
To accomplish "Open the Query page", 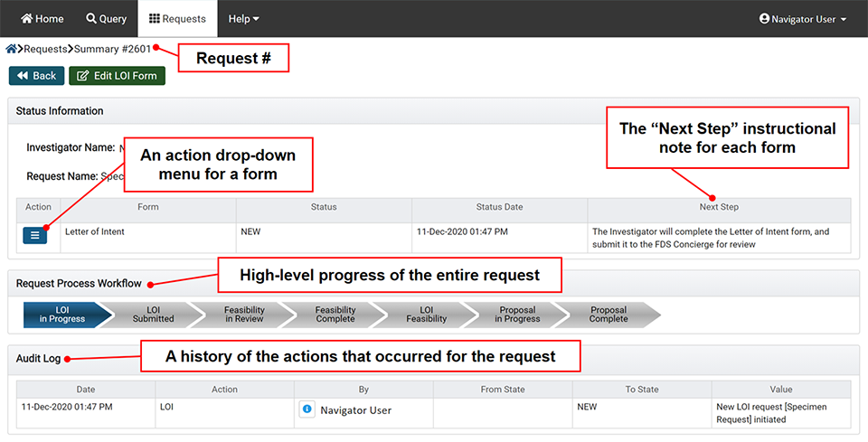I will (107, 19).
